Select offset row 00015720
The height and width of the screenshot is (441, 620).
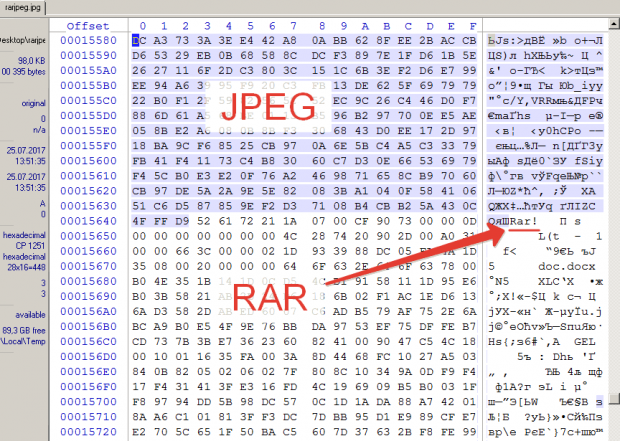tap(89, 432)
